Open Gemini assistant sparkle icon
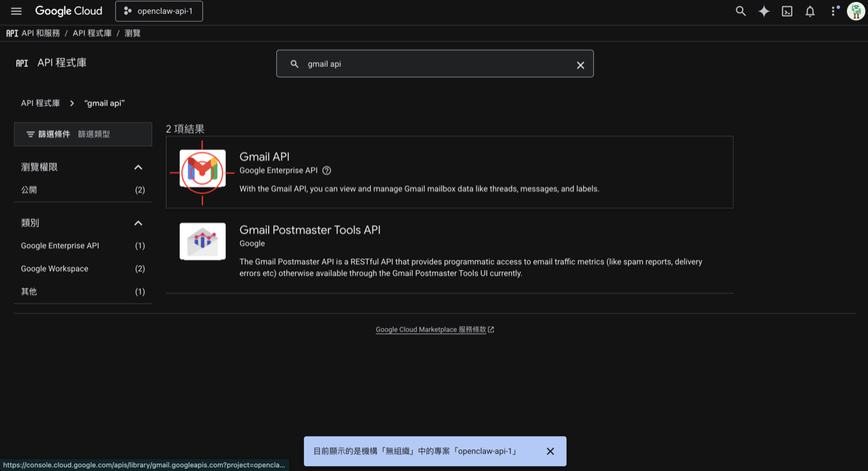This screenshot has height=471, width=868. pos(764,11)
